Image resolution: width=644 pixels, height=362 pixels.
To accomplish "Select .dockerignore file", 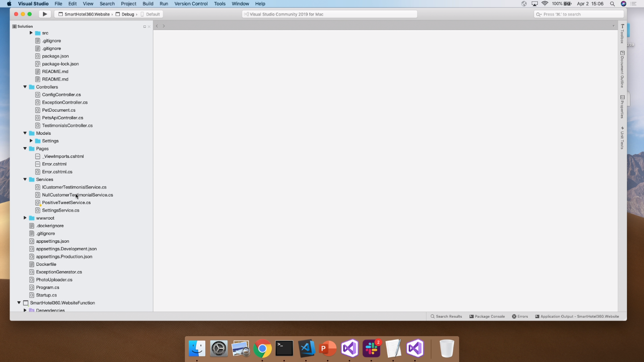I will (x=50, y=226).
